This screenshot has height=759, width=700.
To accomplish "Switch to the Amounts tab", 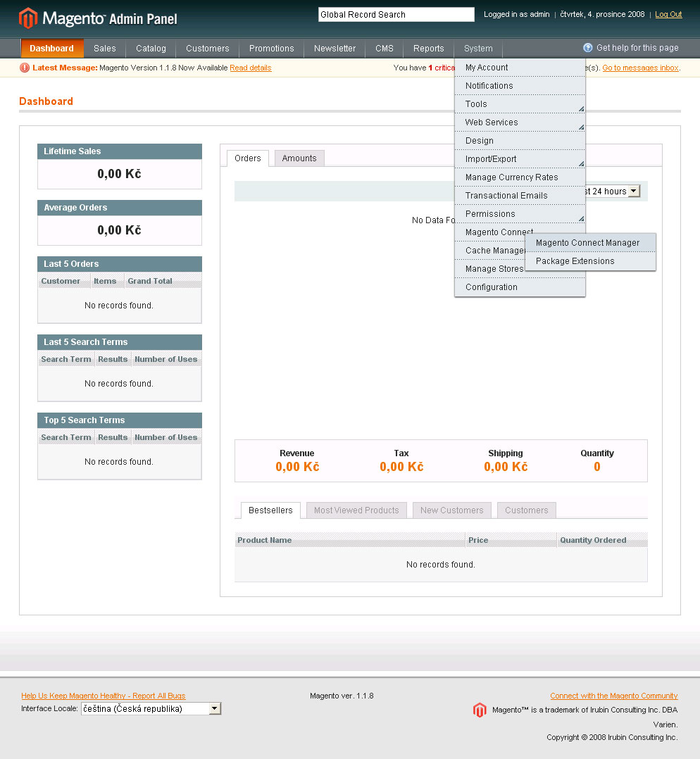I will [299, 158].
